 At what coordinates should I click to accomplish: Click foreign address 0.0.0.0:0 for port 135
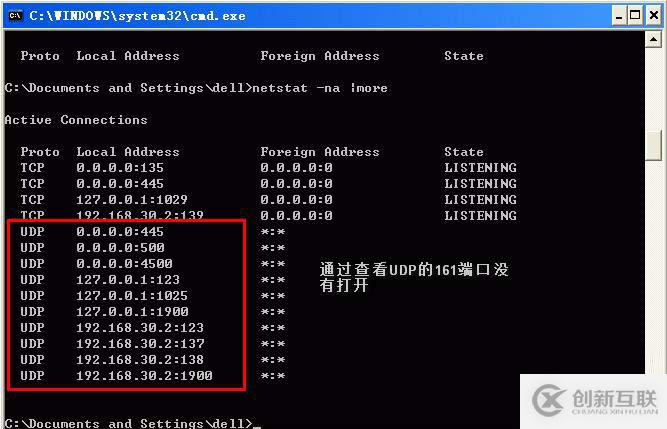(x=296, y=168)
